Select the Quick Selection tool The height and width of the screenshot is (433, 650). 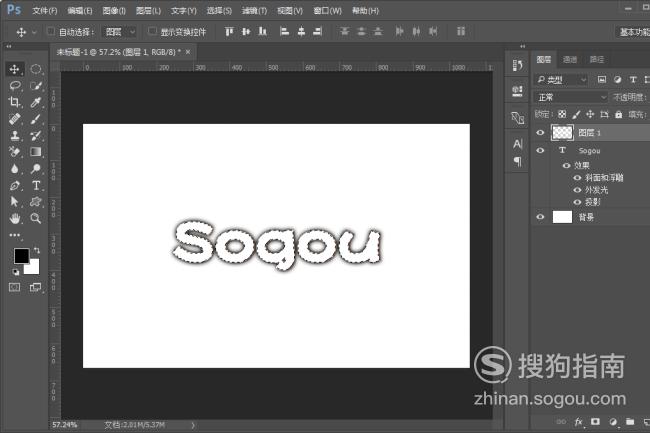[36, 86]
